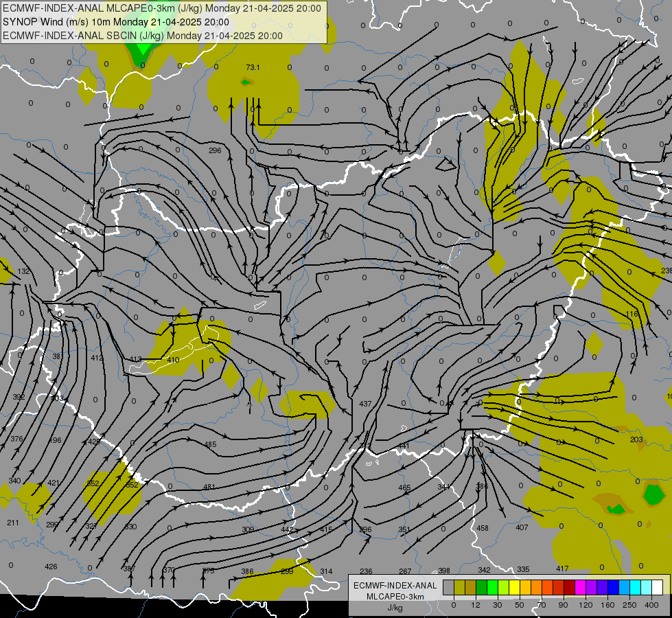Click the map value '376'
This screenshot has width=672, height=618.
click(16, 439)
